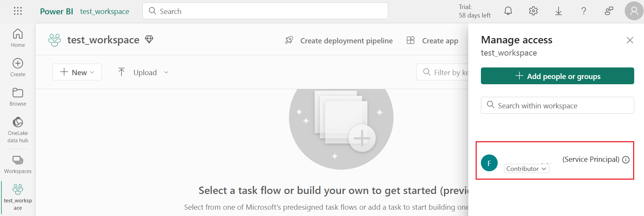Open notifications bell icon
Viewport: 644px width, 216px height.
pos(508,11)
